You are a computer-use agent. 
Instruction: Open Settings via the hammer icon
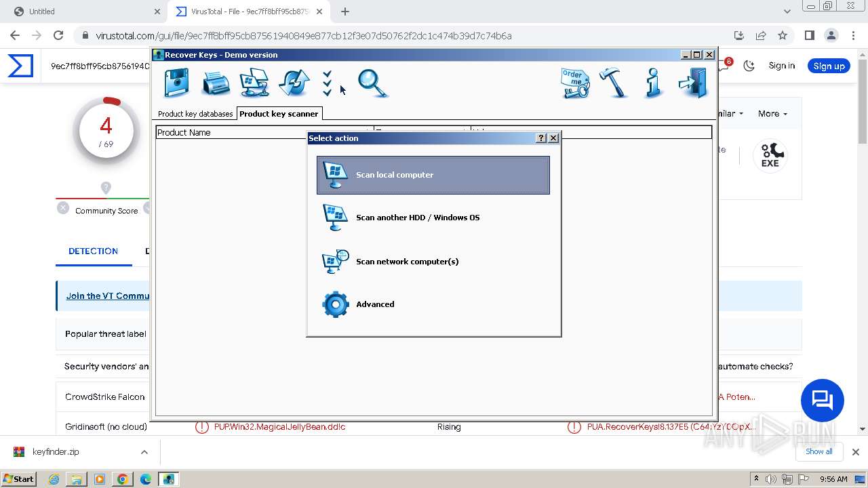614,83
